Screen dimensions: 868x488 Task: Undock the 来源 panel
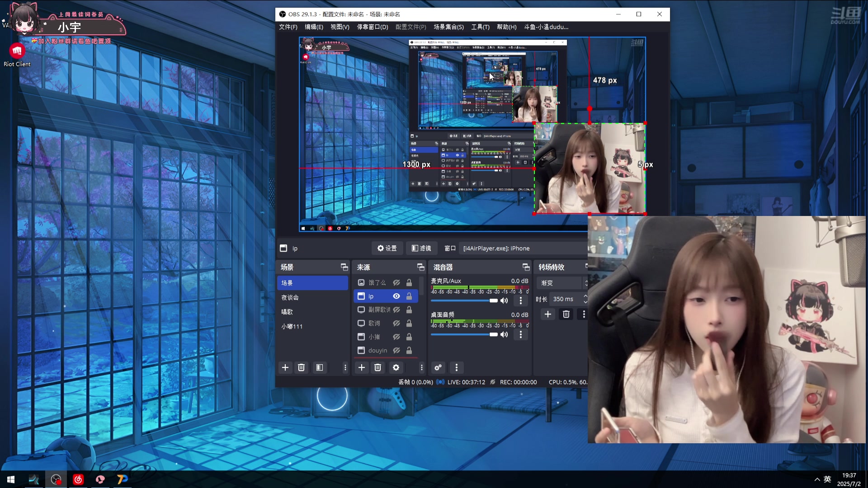point(420,267)
